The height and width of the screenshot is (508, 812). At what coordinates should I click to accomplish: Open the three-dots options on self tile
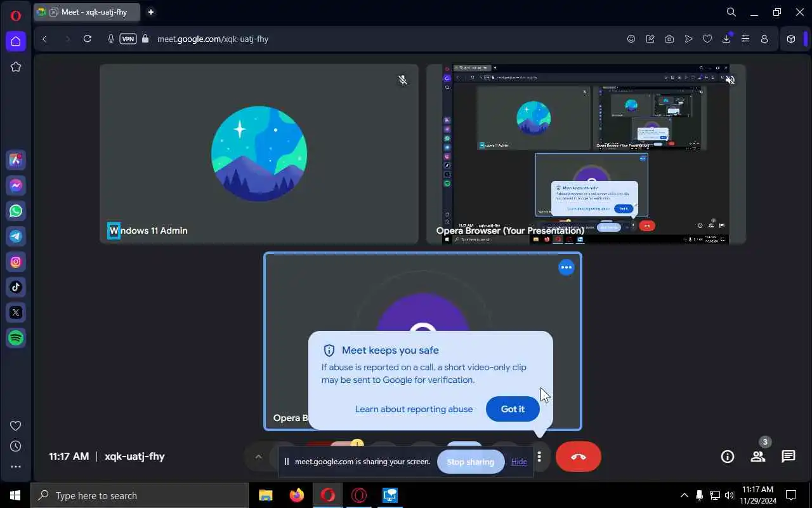566,267
